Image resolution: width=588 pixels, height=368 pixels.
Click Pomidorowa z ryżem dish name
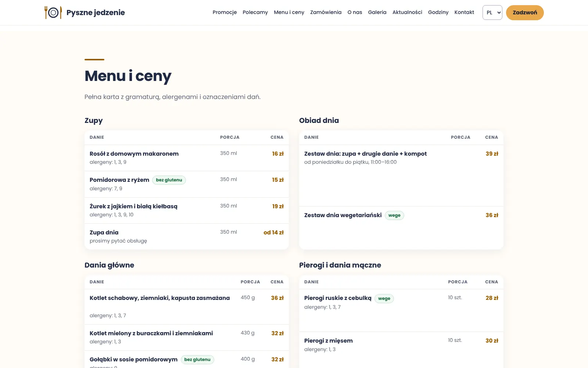coord(119,180)
